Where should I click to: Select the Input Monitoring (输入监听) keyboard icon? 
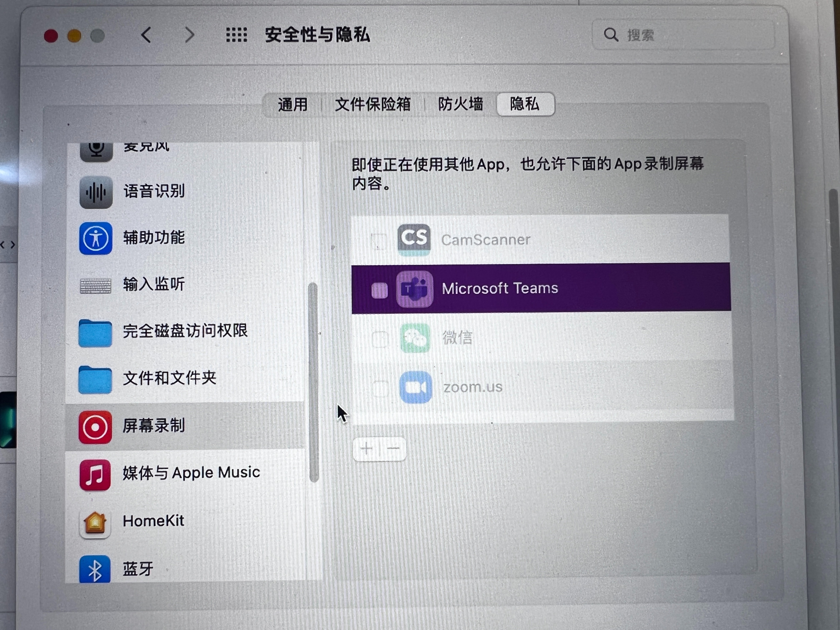[x=95, y=286]
